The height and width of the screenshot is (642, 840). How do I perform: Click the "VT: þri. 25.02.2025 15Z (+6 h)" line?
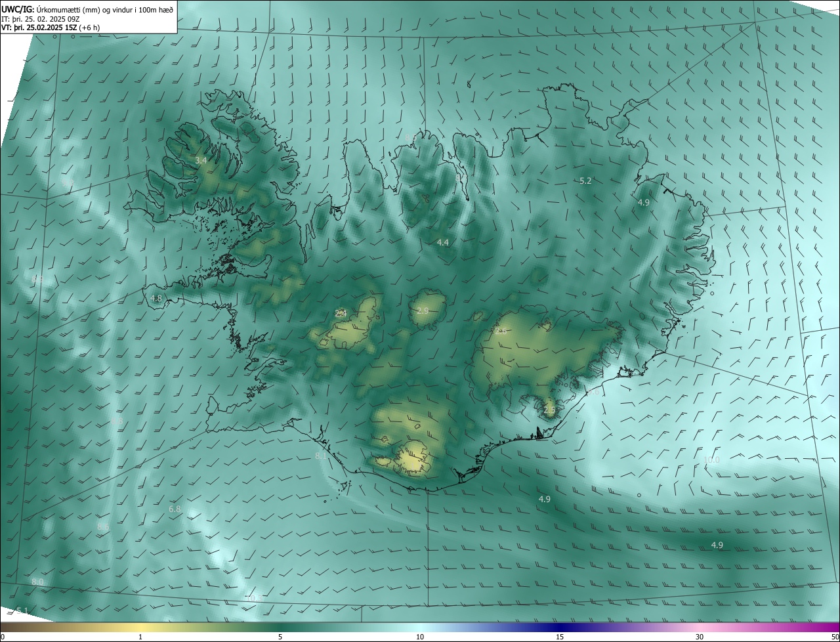click(x=51, y=28)
